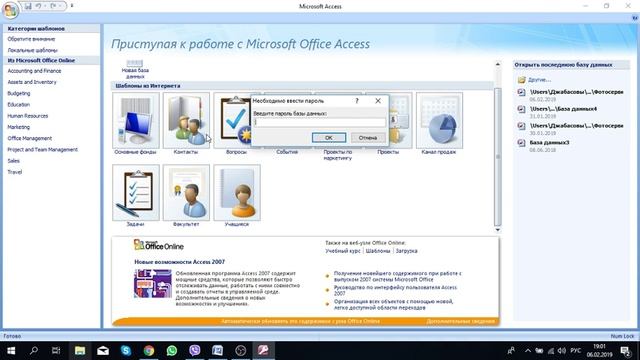Click template list scroll up arrow
This screenshot has height=360, width=640.
click(498, 64)
